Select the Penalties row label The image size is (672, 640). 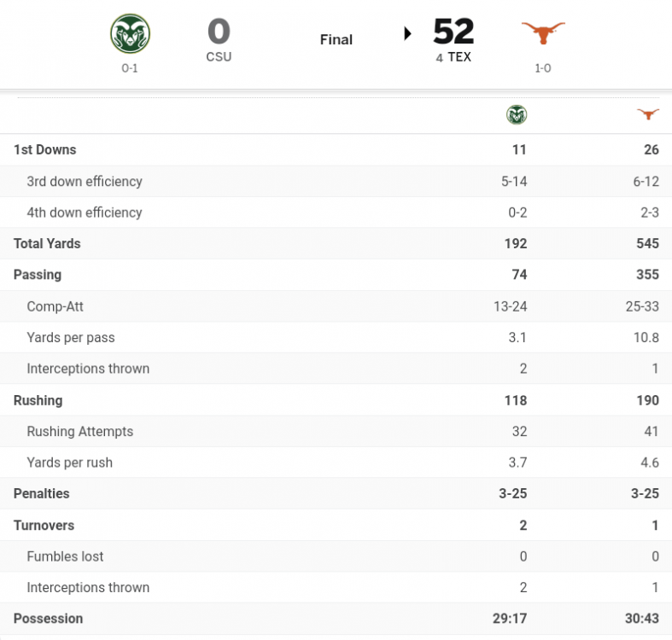[x=42, y=493]
